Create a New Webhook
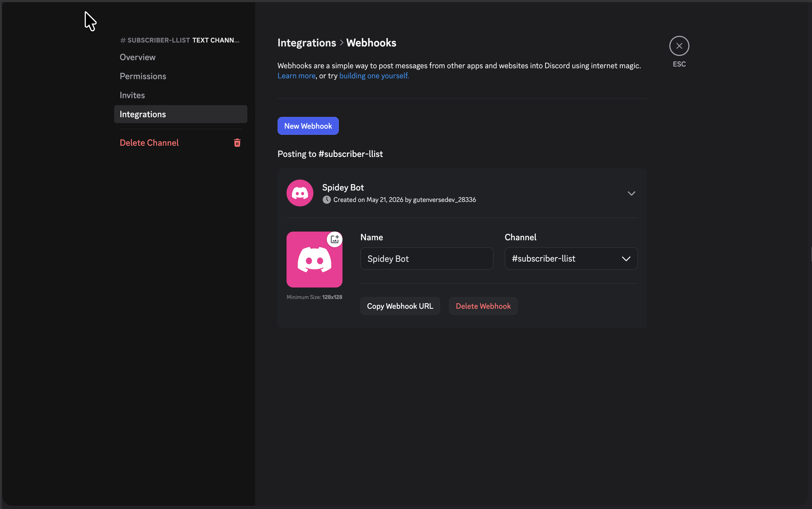This screenshot has height=509, width=812. click(308, 126)
